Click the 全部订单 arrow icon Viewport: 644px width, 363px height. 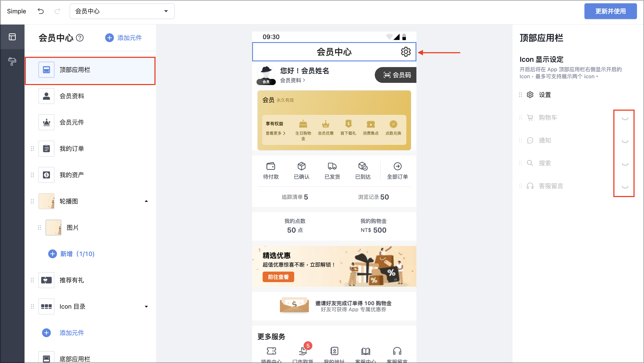[398, 166]
